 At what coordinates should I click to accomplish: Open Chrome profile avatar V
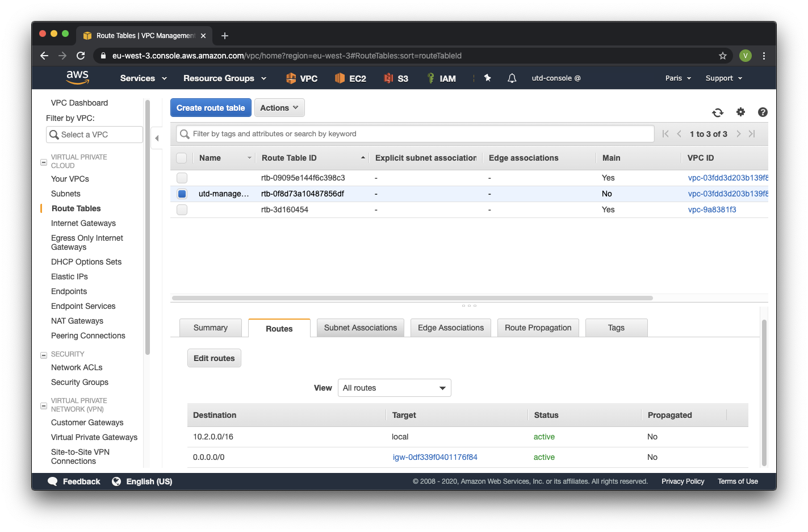point(746,56)
